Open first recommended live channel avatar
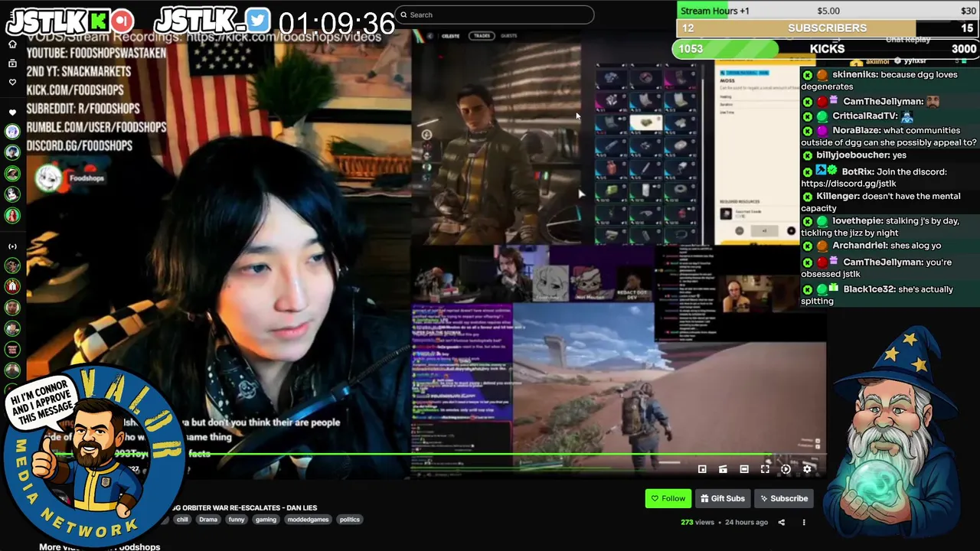The width and height of the screenshot is (980, 551). click(x=12, y=266)
